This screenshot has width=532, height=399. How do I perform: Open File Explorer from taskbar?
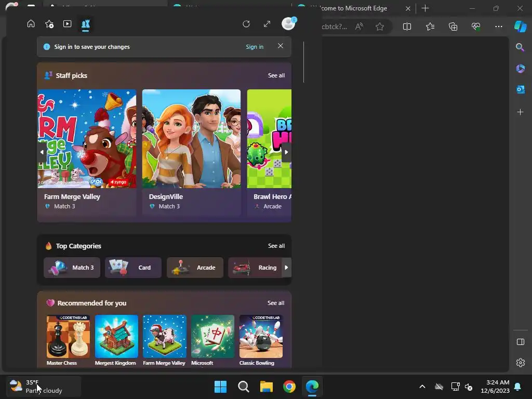tap(267, 387)
